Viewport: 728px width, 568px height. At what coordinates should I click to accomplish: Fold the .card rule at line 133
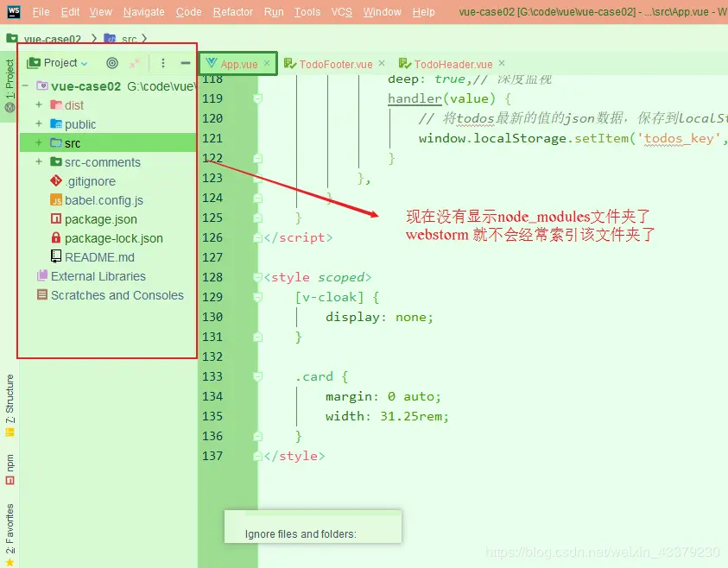coord(258,376)
